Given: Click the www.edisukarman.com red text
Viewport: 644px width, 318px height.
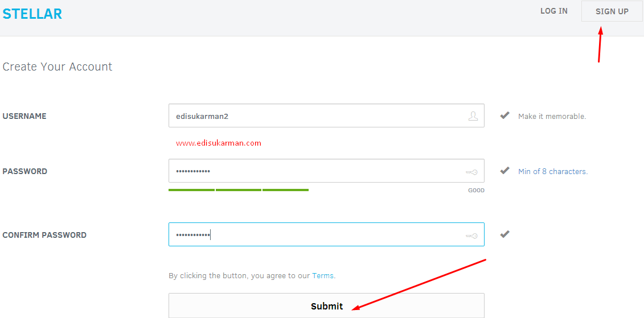Looking at the screenshot, I should (x=219, y=143).
